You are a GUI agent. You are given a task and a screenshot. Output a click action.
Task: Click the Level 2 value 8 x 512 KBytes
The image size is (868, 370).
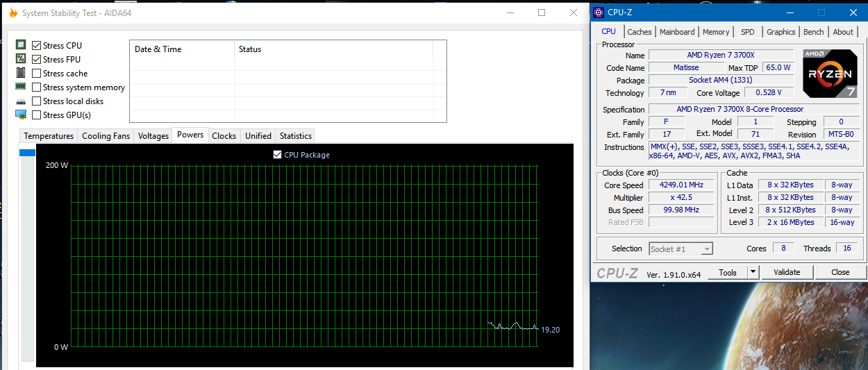790,210
